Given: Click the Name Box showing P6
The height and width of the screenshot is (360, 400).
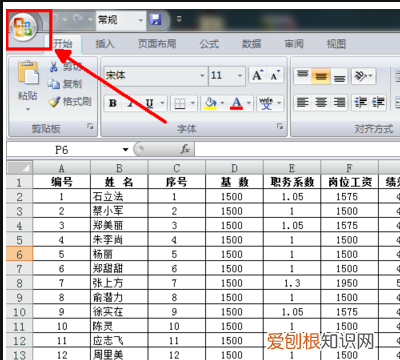Looking at the screenshot, I should (x=63, y=150).
